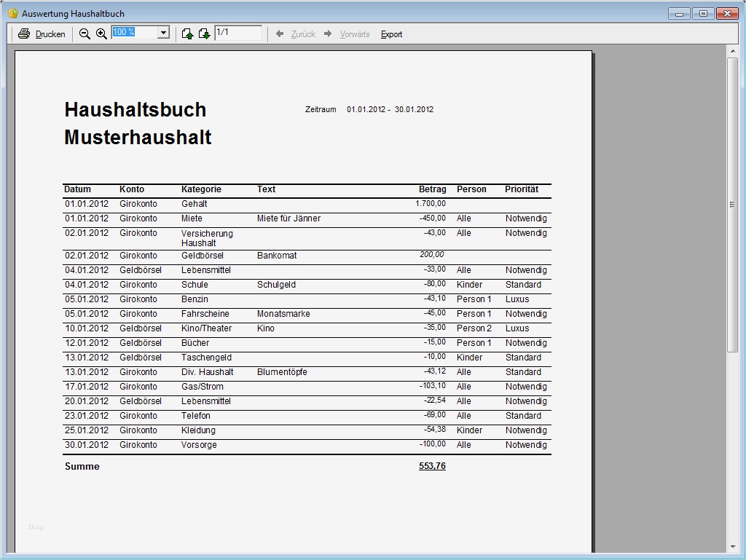This screenshot has height=560, width=746.
Task: Click the Drucken label in the toolbar
Action: (50, 34)
